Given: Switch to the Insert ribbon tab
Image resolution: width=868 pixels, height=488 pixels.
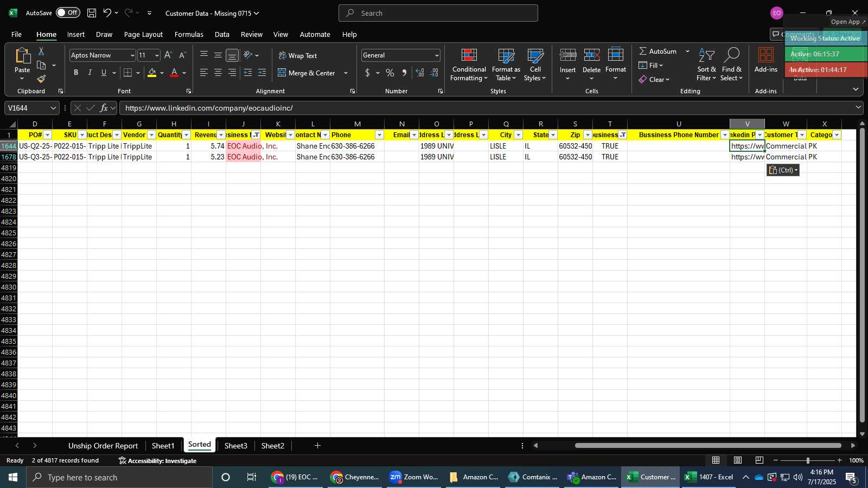Looking at the screenshot, I should click(76, 34).
